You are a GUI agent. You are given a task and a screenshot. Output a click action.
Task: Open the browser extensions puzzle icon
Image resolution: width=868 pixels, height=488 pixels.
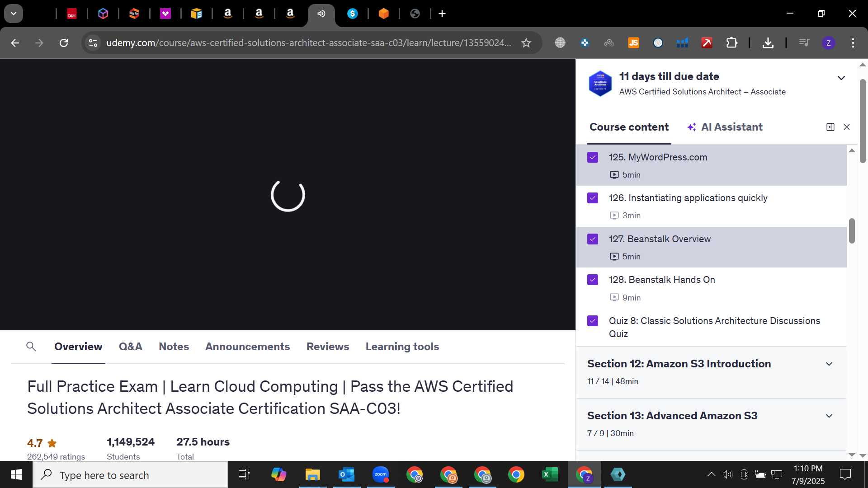coord(731,43)
